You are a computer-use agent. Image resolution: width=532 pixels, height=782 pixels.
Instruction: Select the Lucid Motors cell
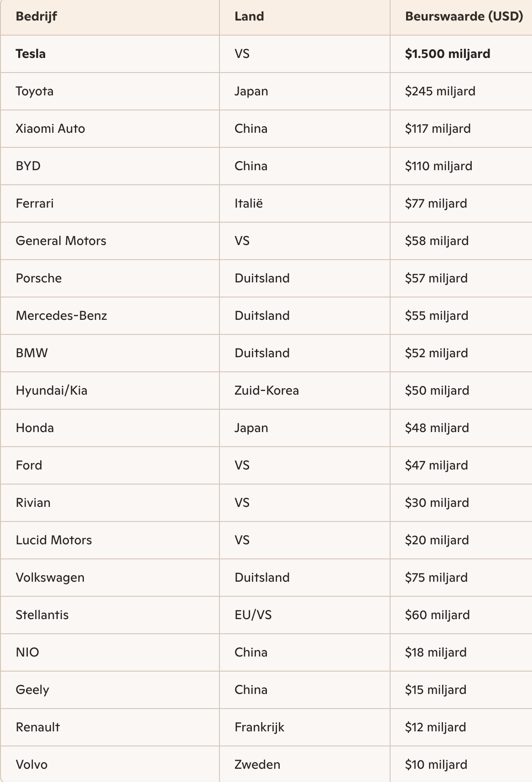click(x=54, y=540)
